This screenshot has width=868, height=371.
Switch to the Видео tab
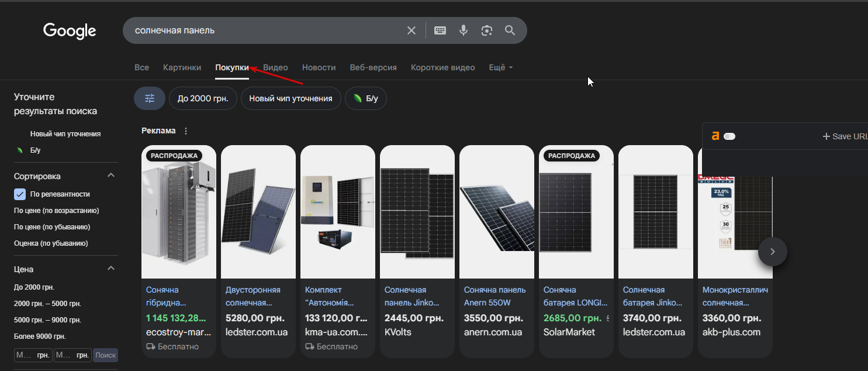275,68
